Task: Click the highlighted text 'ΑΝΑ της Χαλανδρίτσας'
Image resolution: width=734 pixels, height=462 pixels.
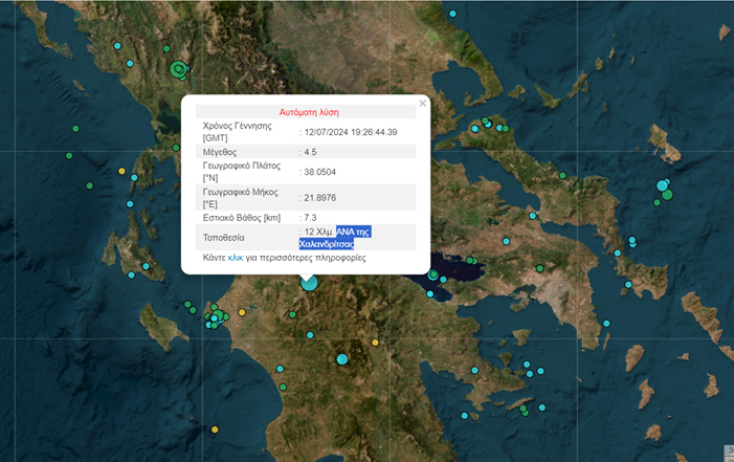Action: (335, 238)
